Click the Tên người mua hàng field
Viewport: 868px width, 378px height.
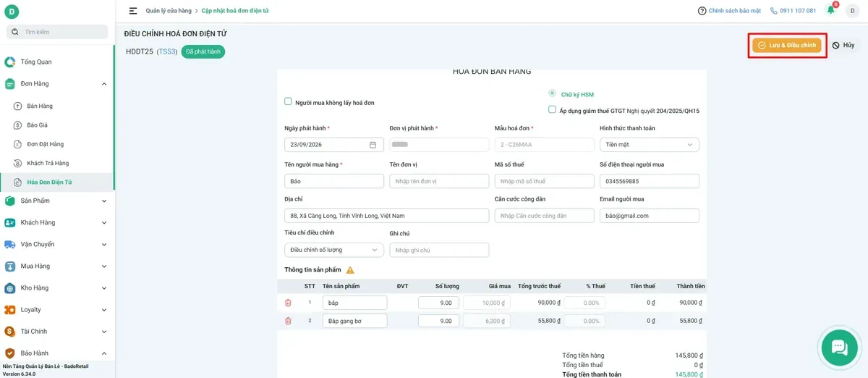coord(334,181)
